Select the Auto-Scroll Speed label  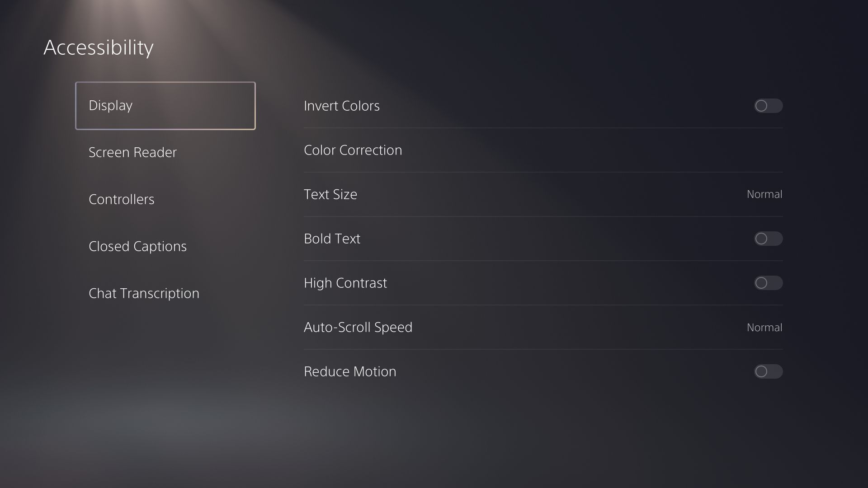358,327
